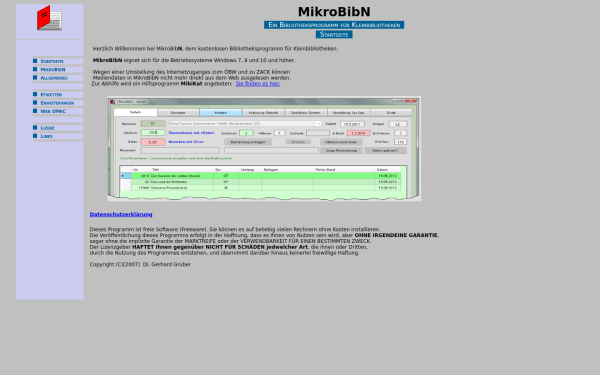600x375 pixels.
Task: Click the blue square bullet beside Etiketten
Action: pos(35,94)
